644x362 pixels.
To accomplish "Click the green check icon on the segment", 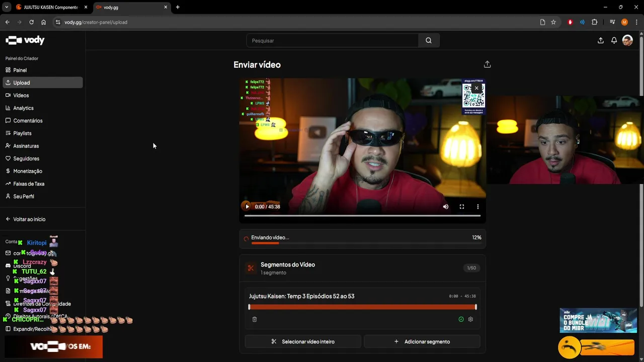I will click(x=461, y=319).
